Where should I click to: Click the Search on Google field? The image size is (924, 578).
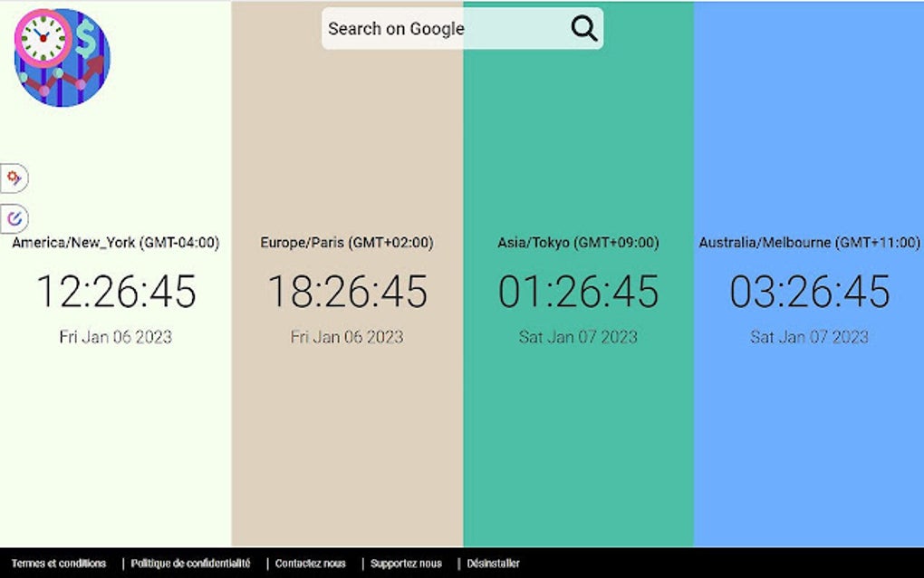click(444, 29)
